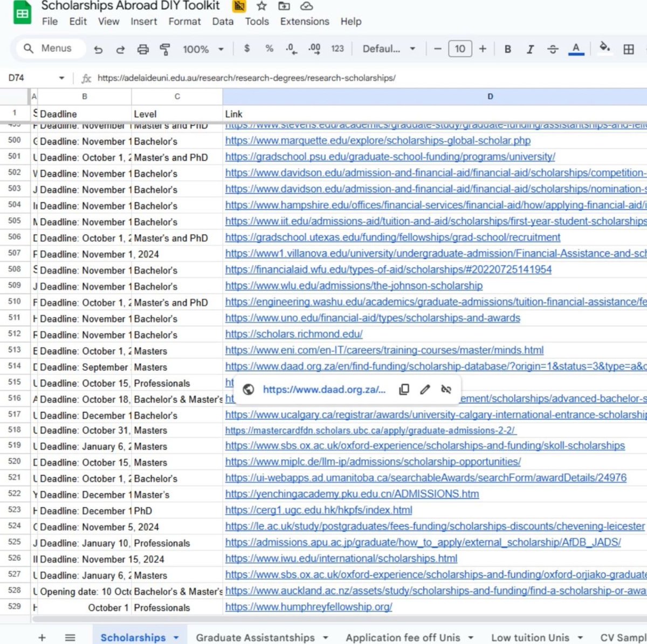Toggle strikethrough formatting

[553, 49]
